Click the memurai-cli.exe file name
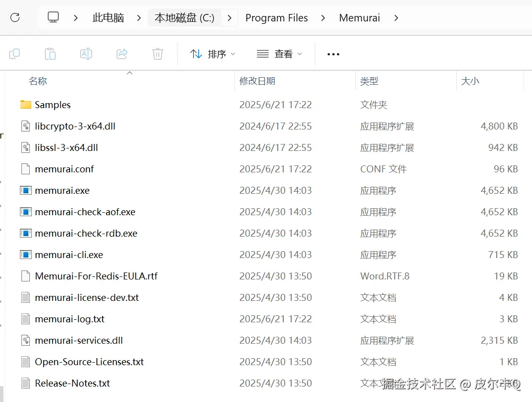Viewport: 532px width, 402px height. [69, 255]
